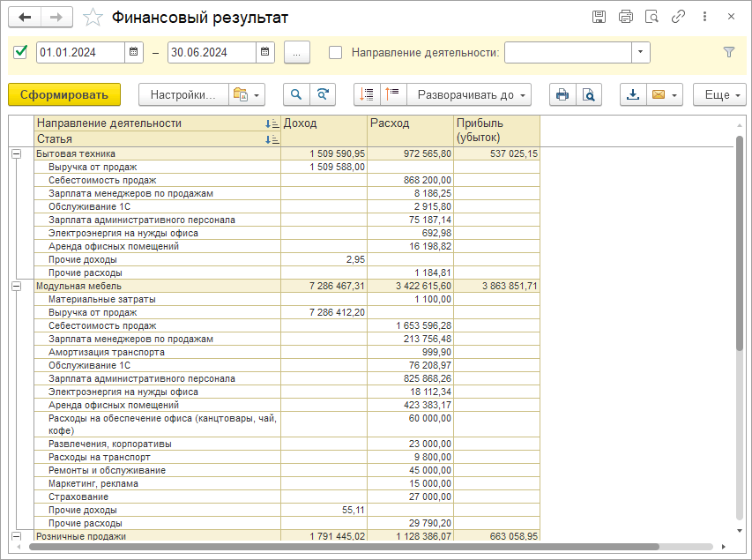Open Настройки... report settings

click(x=182, y=94)
